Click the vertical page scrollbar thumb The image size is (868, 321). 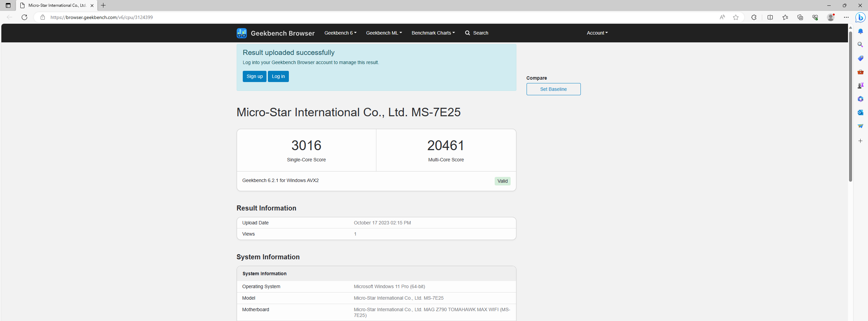pos(850,106)
